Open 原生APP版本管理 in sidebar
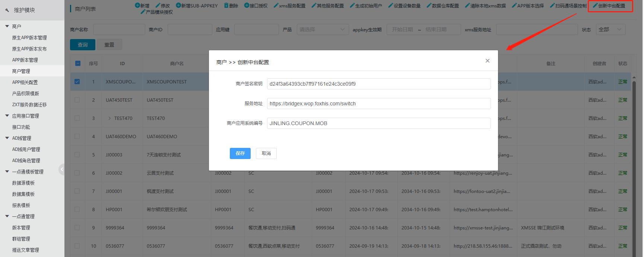Screen dimensions: 644x257 [29, 38]
